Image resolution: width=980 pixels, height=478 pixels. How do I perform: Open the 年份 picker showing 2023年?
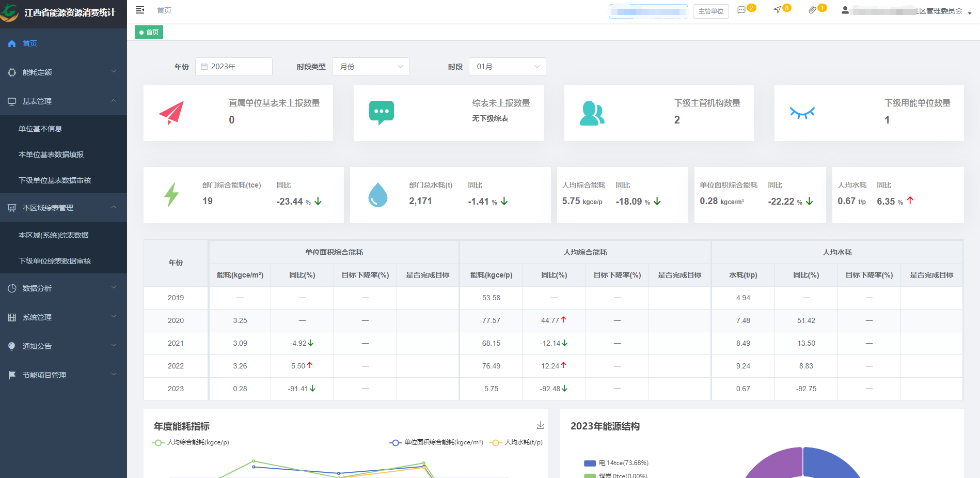(x=234, y=67)
